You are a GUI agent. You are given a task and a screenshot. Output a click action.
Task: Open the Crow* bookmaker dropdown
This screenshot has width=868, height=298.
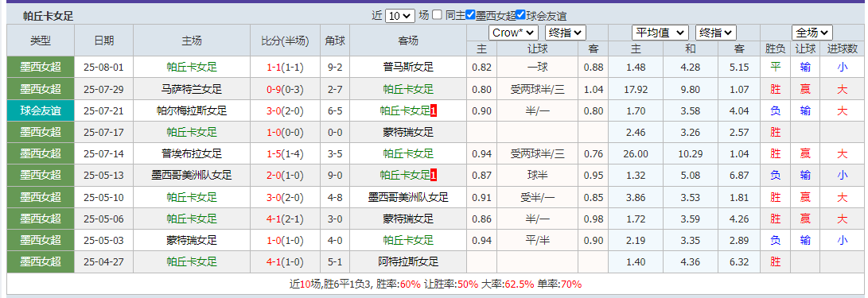point(513,33)
